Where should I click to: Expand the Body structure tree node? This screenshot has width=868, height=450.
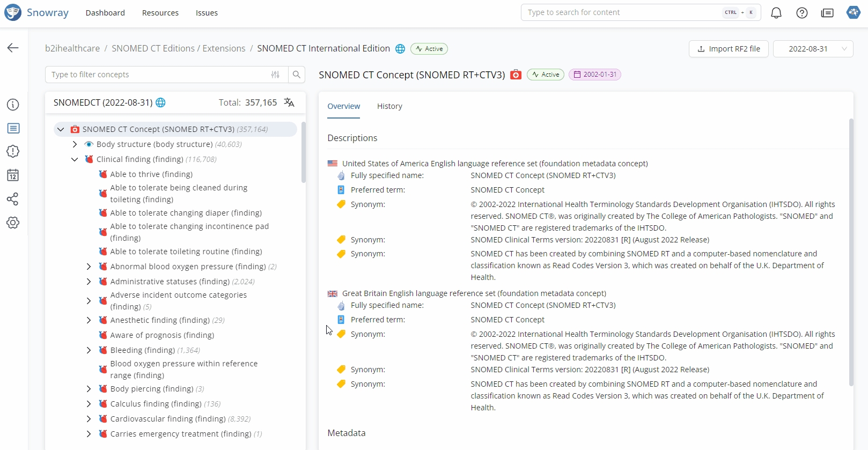(x=75, y=144)
